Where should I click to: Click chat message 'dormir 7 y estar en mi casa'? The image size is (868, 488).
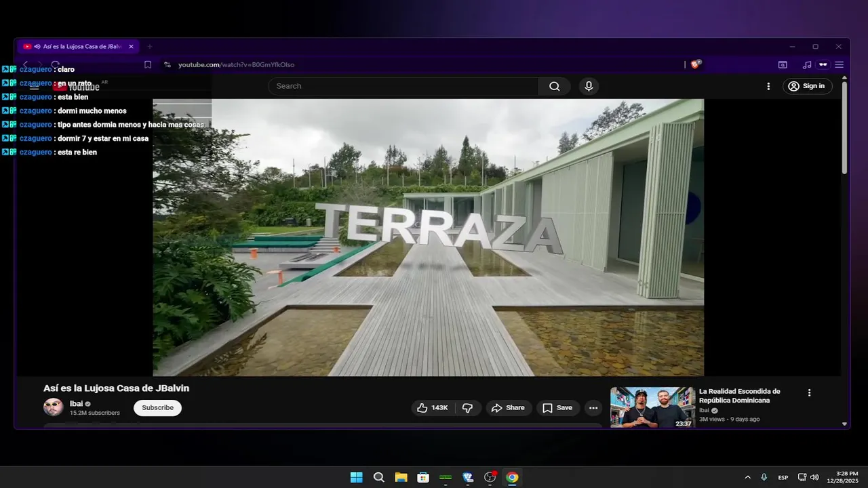[x=103, y=138]
